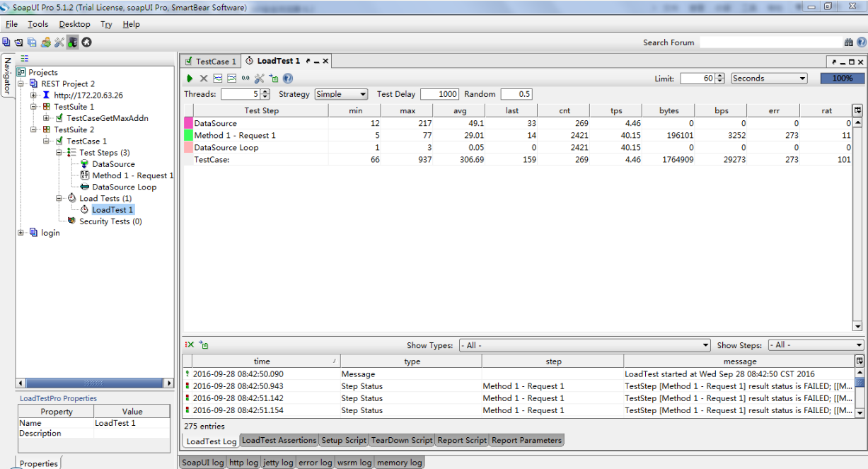Click the export log icon above log table
The width and height of the screenshot is (868, 469).
[x=204, y=345]
